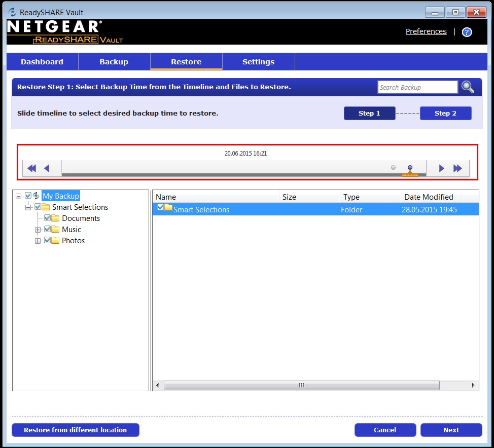This screenshot has width=494, height=448.
Task: Click the Search Backup input field
Action: pyautogui.click(x=417, y=87)
